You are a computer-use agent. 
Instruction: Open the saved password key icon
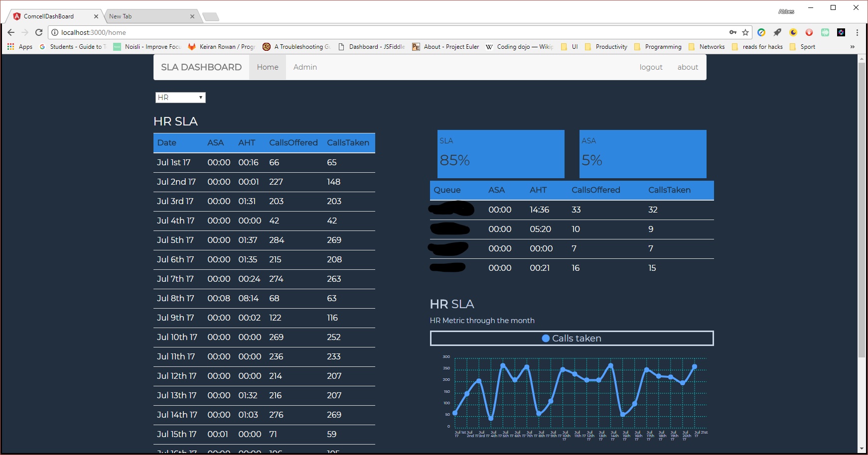[733, 32]
